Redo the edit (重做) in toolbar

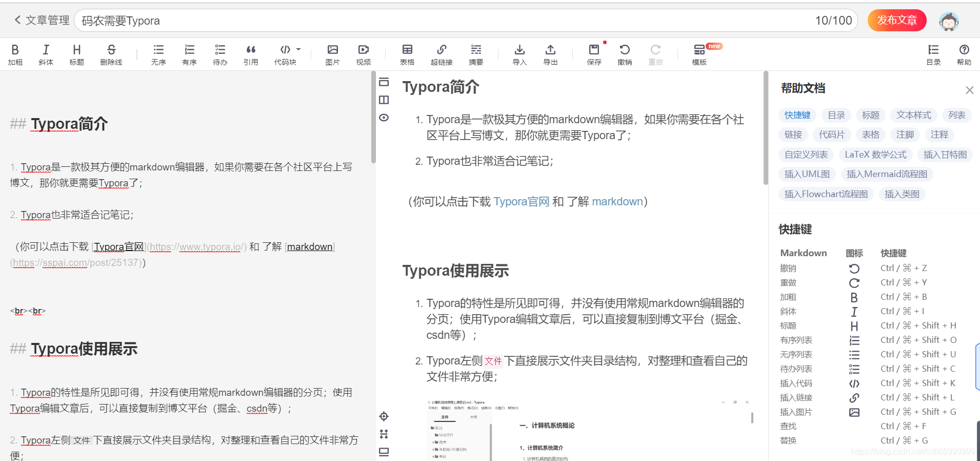tap(655, 54)
